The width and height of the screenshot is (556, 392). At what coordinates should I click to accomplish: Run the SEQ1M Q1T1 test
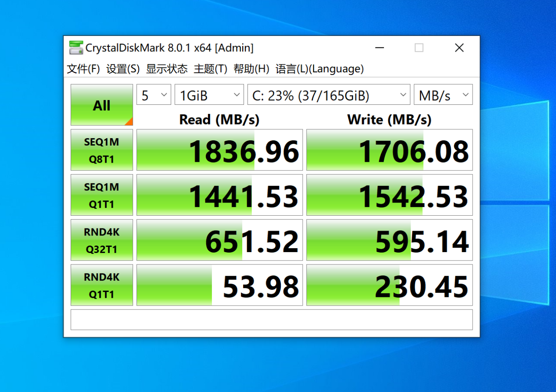[x=102, y=195]
